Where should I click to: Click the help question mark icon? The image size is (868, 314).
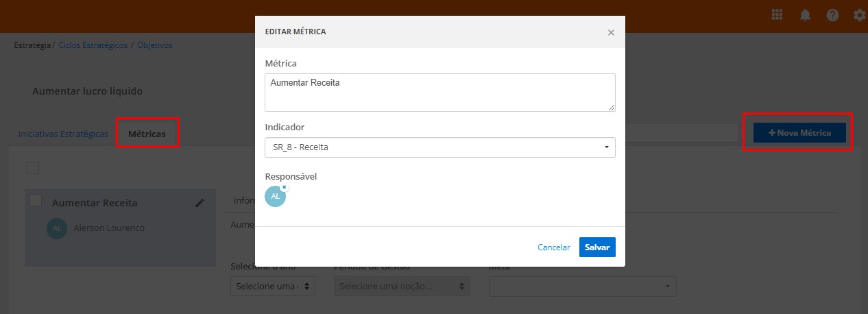coord(832,15)
